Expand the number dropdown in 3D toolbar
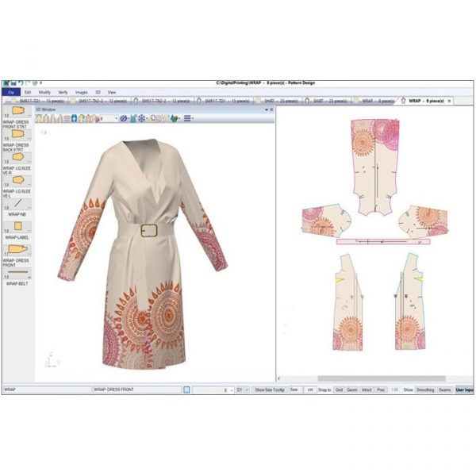 116,118
